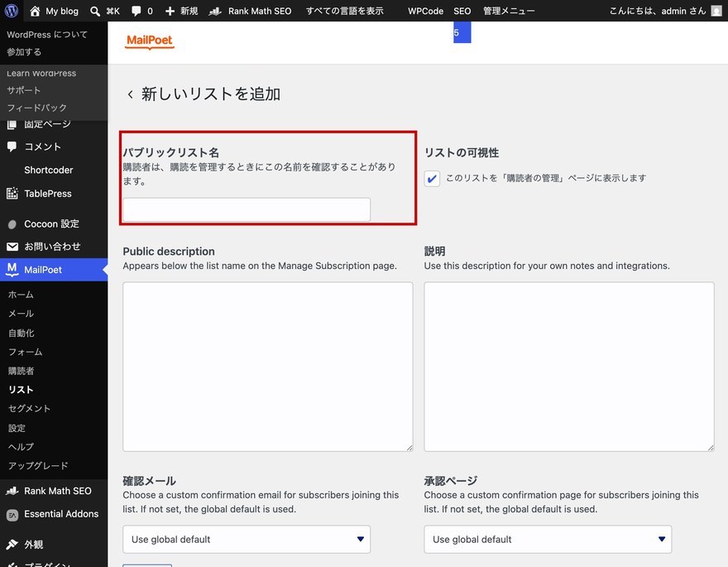Click フィードバック link
The image size is (728, 567).
click(x=36, y=108)
